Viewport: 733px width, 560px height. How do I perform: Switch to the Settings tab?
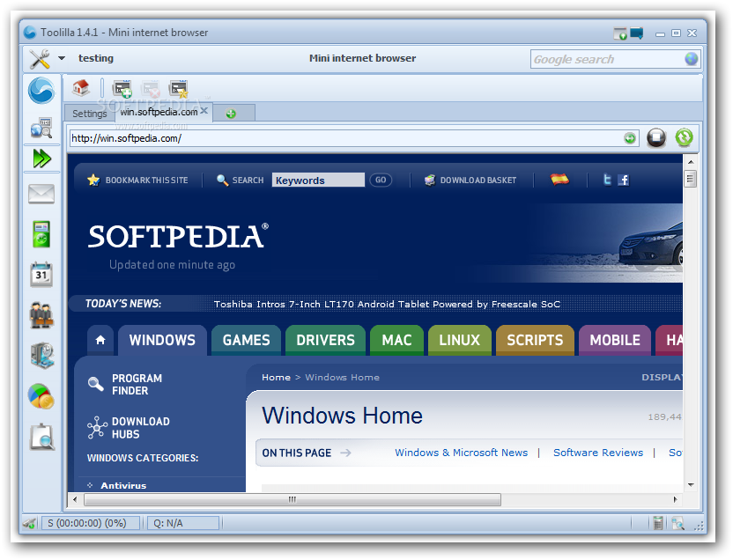click(89, 114)
